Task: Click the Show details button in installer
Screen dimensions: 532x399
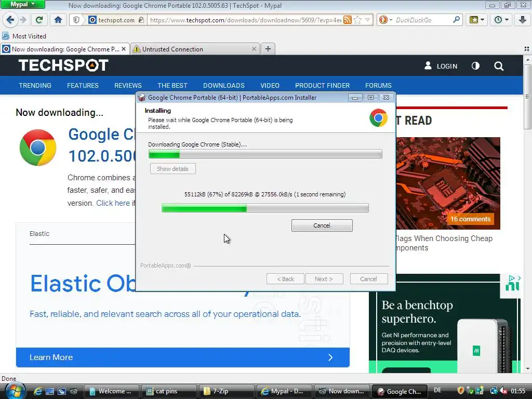Action: click(x=172, y=169)
